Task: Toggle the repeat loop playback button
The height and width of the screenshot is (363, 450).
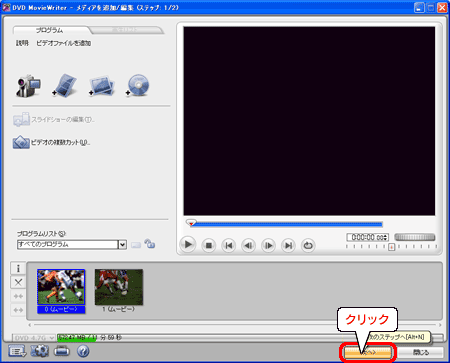Action: (x=308, y=246)
